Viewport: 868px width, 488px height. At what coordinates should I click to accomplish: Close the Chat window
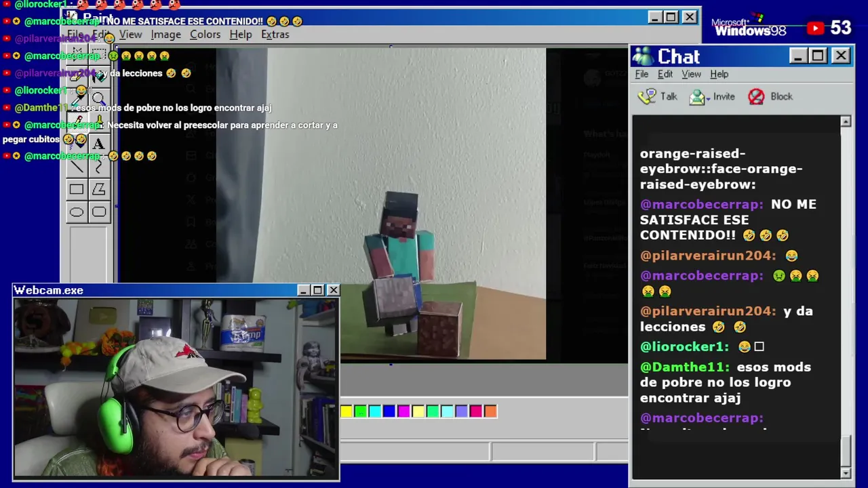tap(841, 56)
